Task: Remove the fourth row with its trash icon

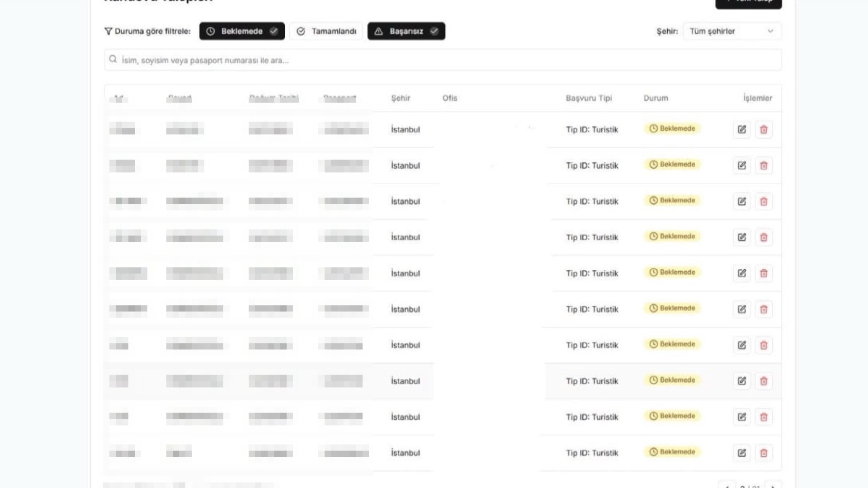Action: pyautogui.click(x=764, y=237)
